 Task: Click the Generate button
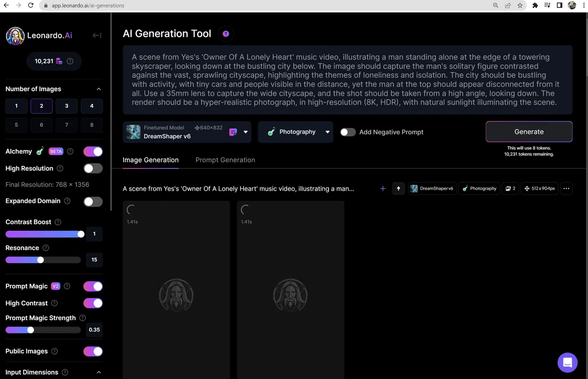pos(529,131)
